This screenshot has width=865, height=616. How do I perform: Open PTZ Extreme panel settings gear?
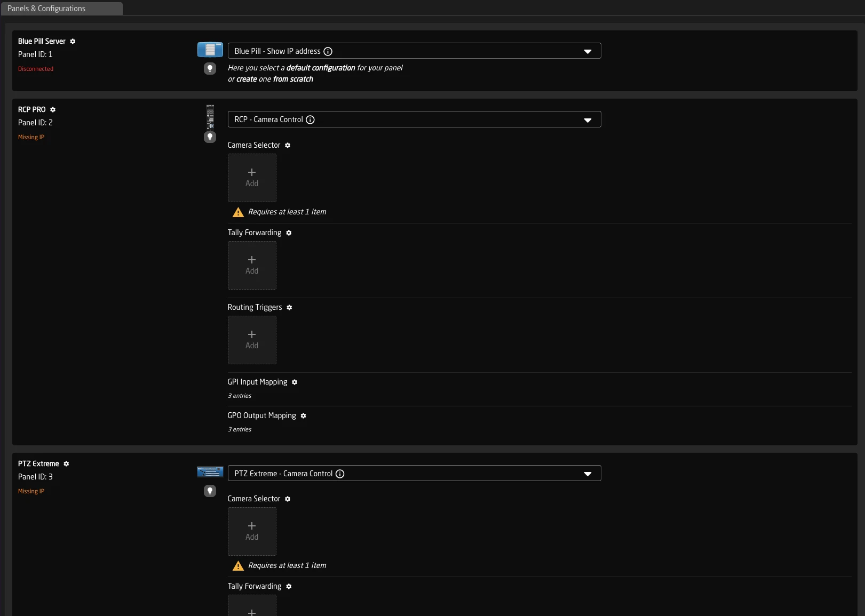[66, 463]
